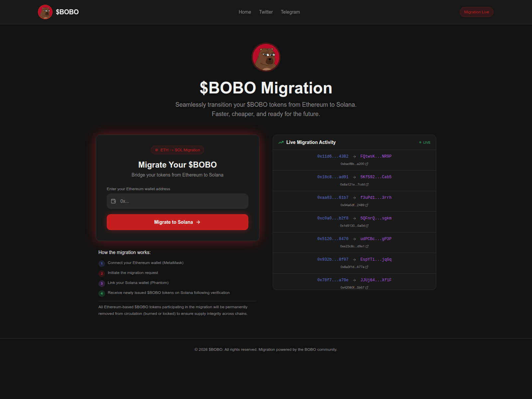Click the trend chart icon beside Live Migration Activity

pyautogui.click(x=281, y=142)
